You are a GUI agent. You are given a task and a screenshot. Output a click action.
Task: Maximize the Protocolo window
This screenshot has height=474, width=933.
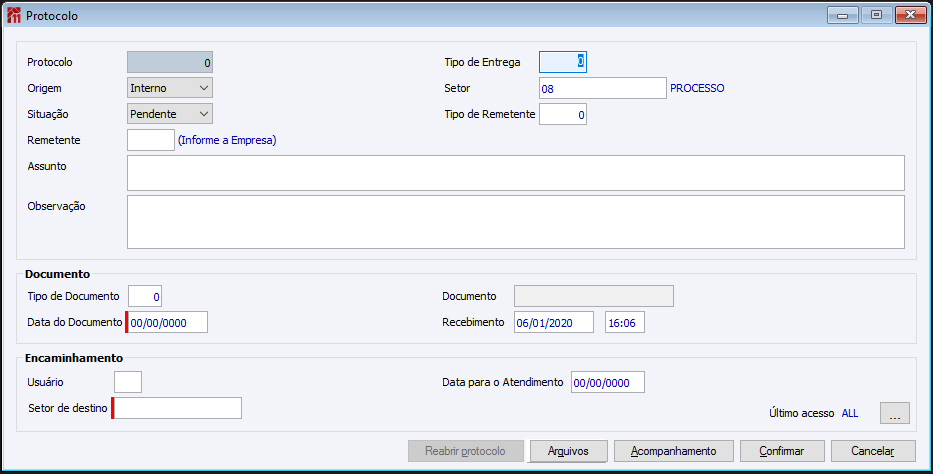pyautogui.click(x=876, y=15)
